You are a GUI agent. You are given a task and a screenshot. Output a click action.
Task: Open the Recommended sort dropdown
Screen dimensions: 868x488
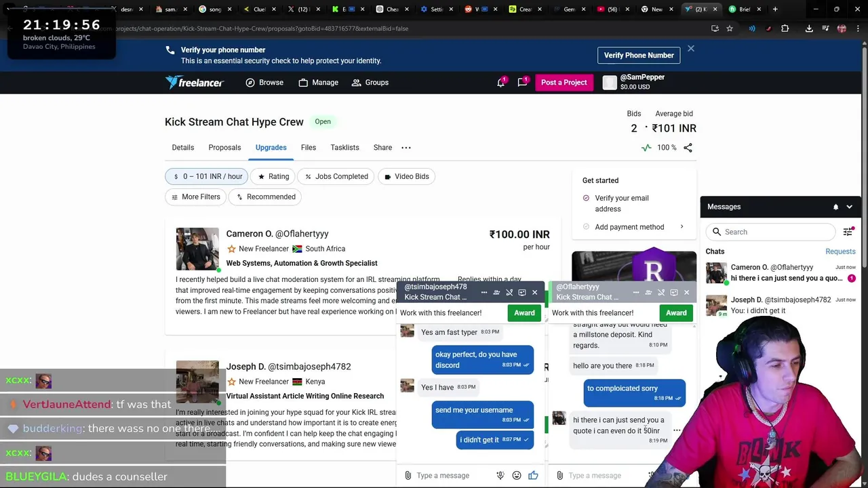point(265,197)
